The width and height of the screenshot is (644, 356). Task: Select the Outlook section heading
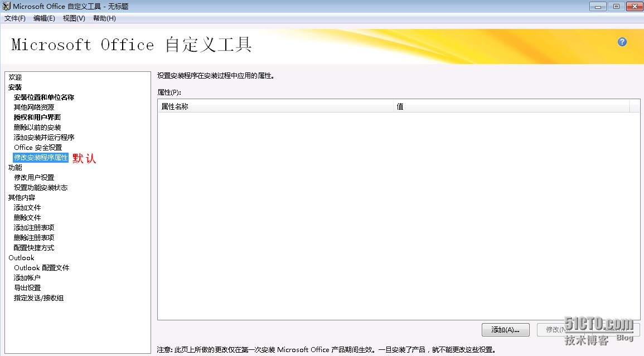pyautogui.click(x=21, y=258)
